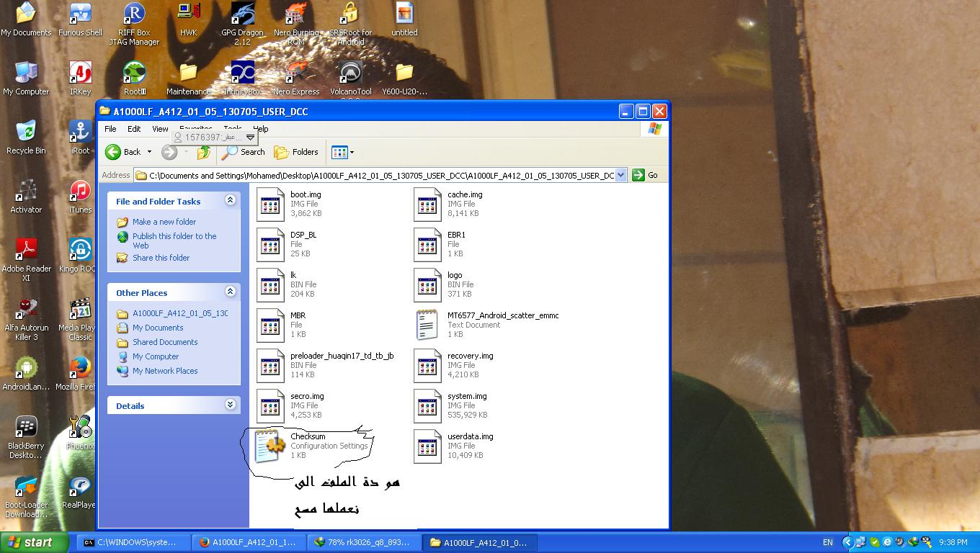Switch to 78% rk3026_q8 taskbar item
The image size is (980, 553).
365,542
